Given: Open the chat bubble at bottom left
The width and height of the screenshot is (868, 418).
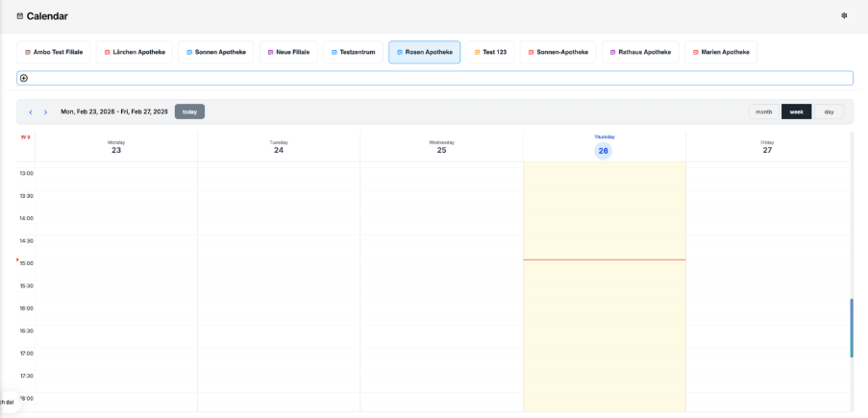Looking at the screenshot, I should [9, 402].
